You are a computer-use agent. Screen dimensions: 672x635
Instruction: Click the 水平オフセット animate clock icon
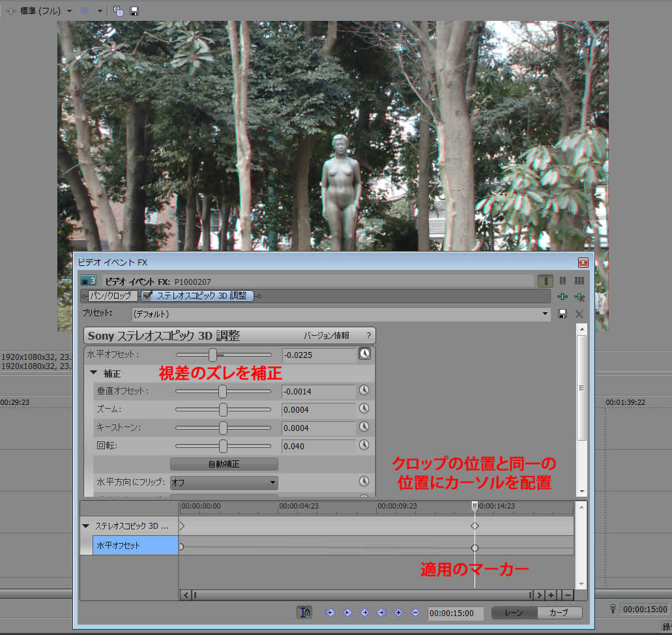click(364, 353)
